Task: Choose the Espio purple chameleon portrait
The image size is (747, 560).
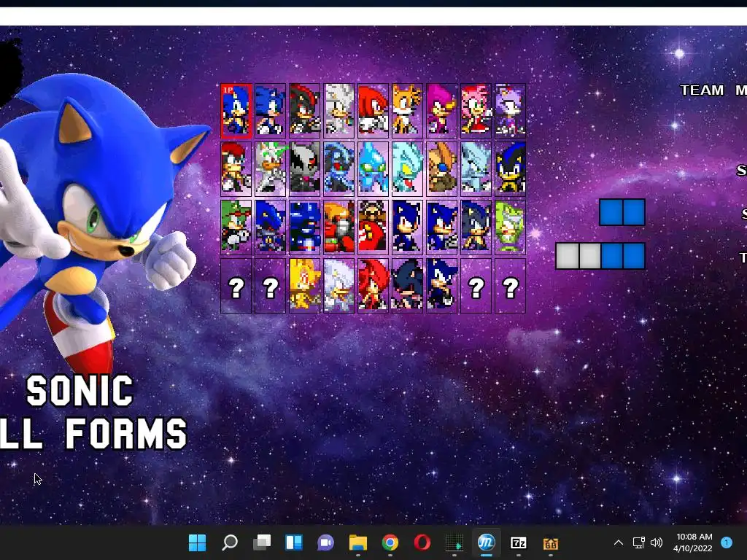Action: click(441, 111)
